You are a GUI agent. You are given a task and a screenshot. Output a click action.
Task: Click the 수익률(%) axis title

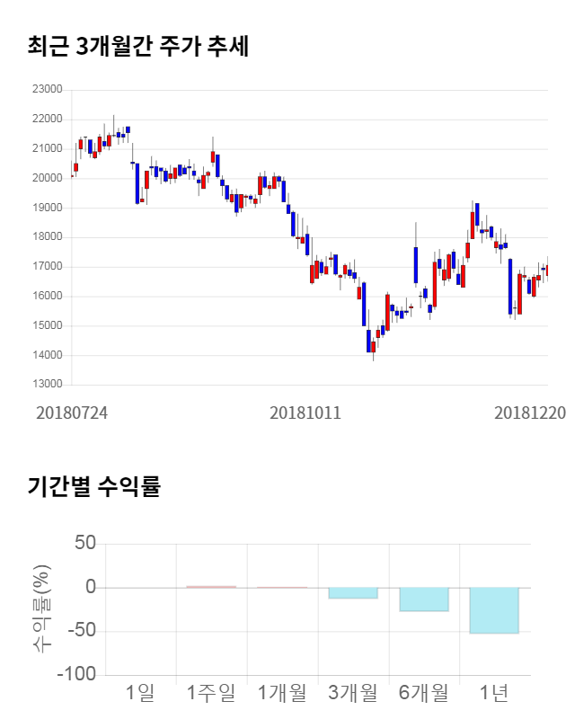(x=42, y=608)
